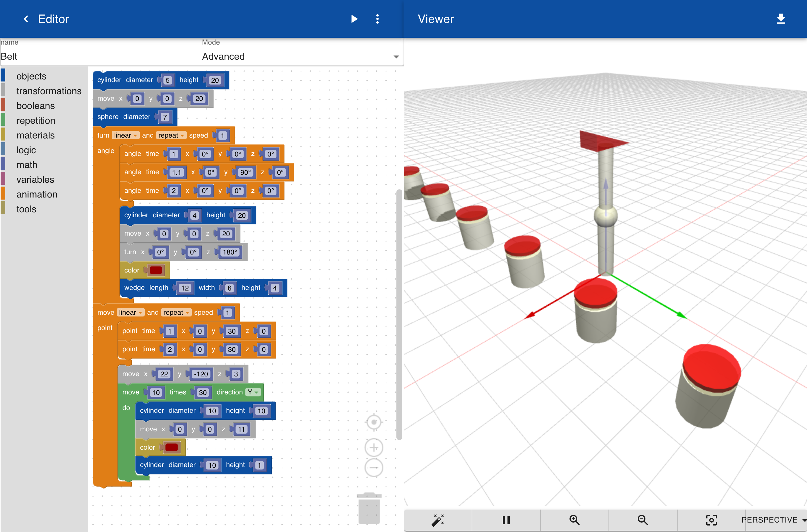
Task: Edit move x value 22
Action: (x=164, y=374)
